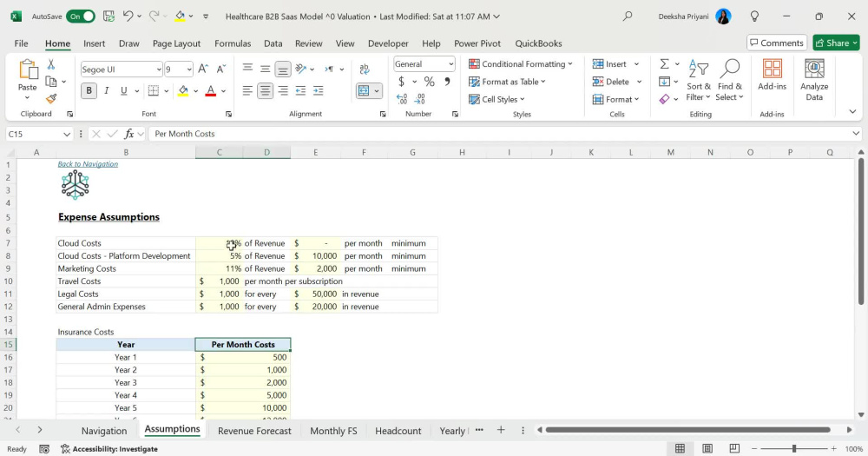Click the AutoSum sigma icon

pos(664,63)
